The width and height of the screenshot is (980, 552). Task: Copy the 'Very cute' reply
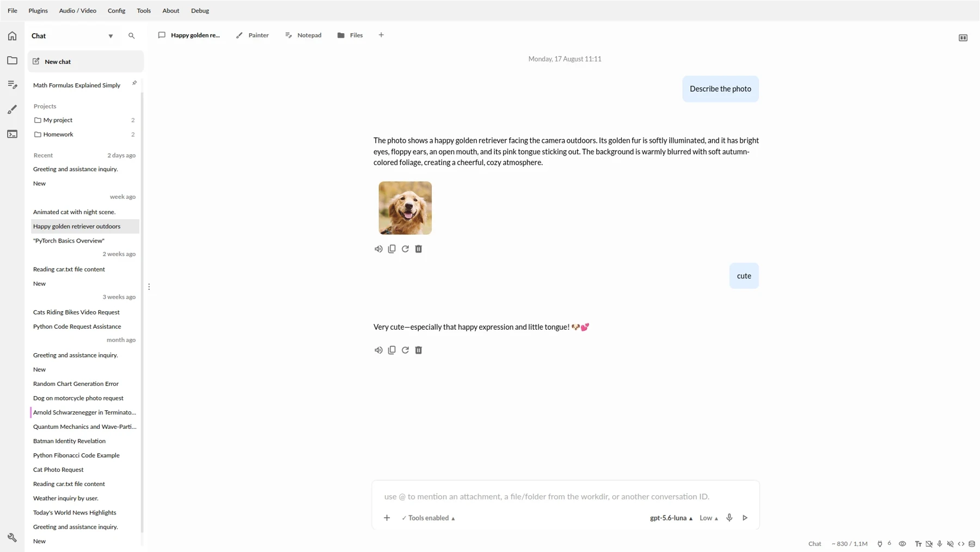pos(392,350)
